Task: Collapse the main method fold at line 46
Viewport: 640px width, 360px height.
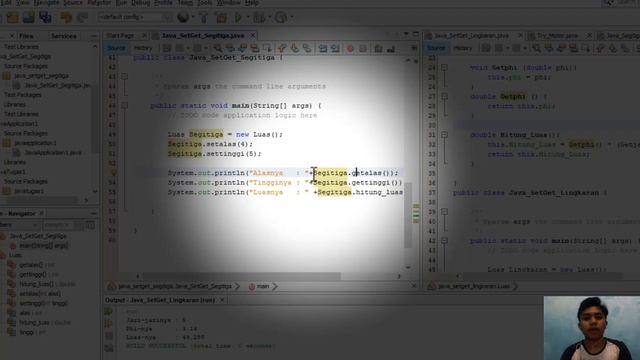Action: pyautogui.click(x=124, y=106)
